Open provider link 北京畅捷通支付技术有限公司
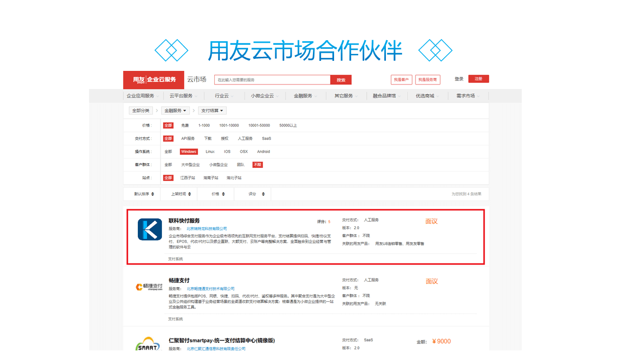 pos(211,289)
